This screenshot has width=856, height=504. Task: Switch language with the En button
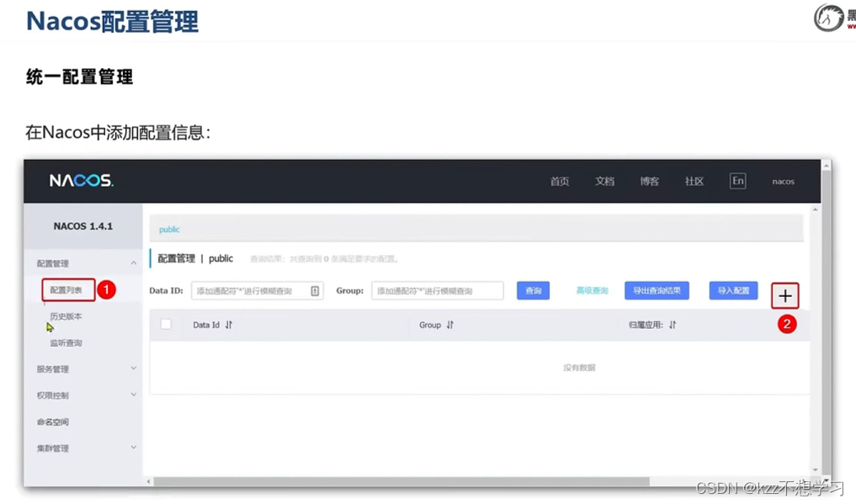(737, 181)
